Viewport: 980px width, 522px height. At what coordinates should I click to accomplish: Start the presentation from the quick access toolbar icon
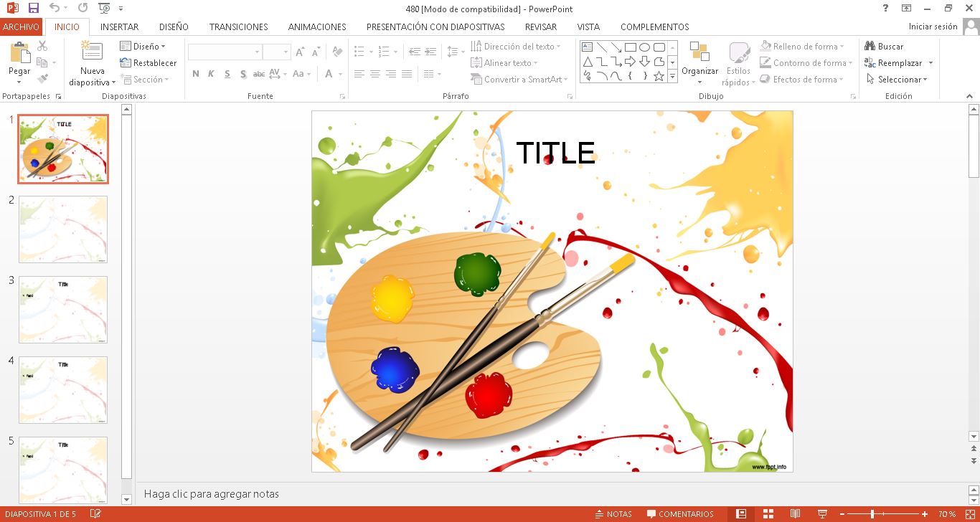[105, 8]
